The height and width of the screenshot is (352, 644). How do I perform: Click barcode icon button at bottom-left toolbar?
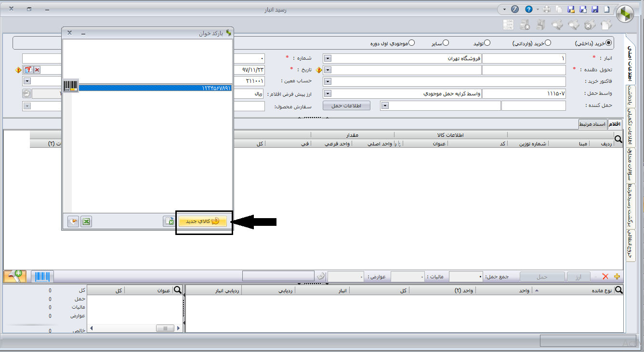pos(43,276)
